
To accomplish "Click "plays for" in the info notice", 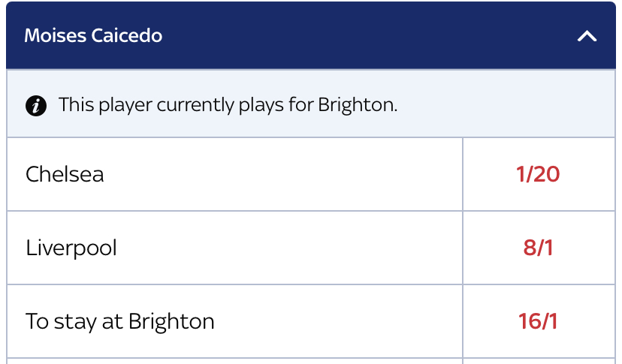I will (276, 106).
